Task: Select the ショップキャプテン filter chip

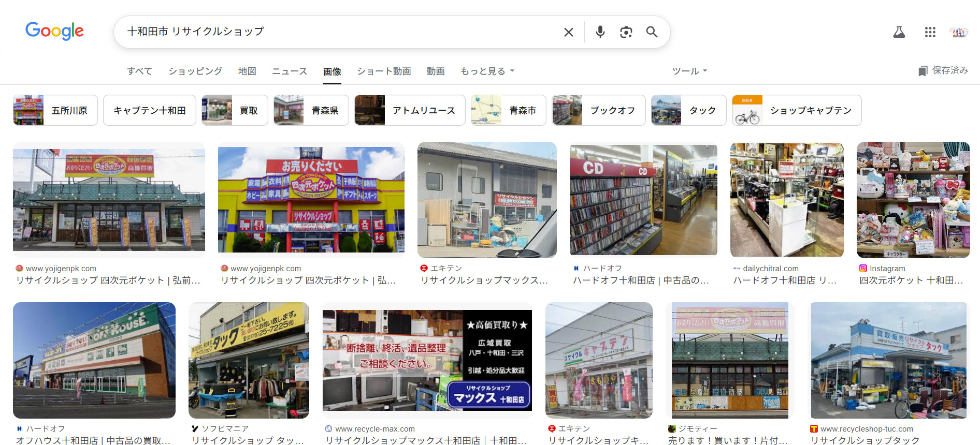Action: pos(797,110)
